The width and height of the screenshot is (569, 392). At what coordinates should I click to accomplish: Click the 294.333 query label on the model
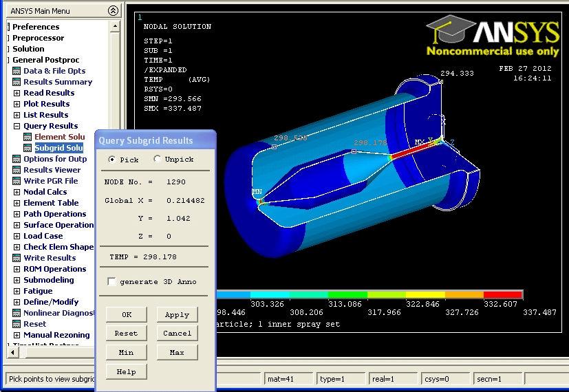(x=457, y=74)
